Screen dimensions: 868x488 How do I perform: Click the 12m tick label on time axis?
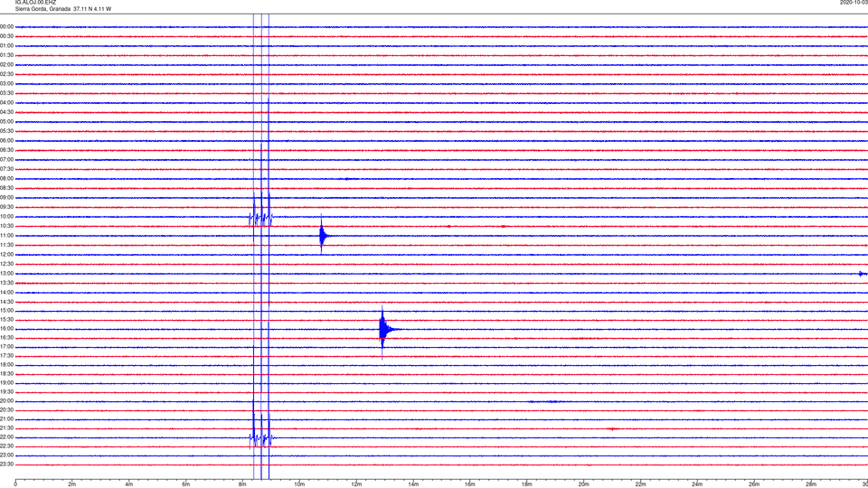click(356, 484)
